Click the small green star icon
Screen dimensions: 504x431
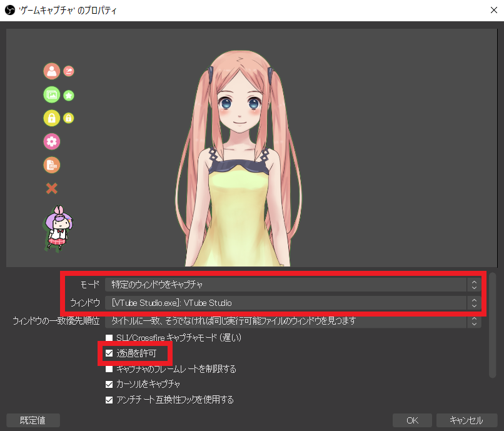68,95
